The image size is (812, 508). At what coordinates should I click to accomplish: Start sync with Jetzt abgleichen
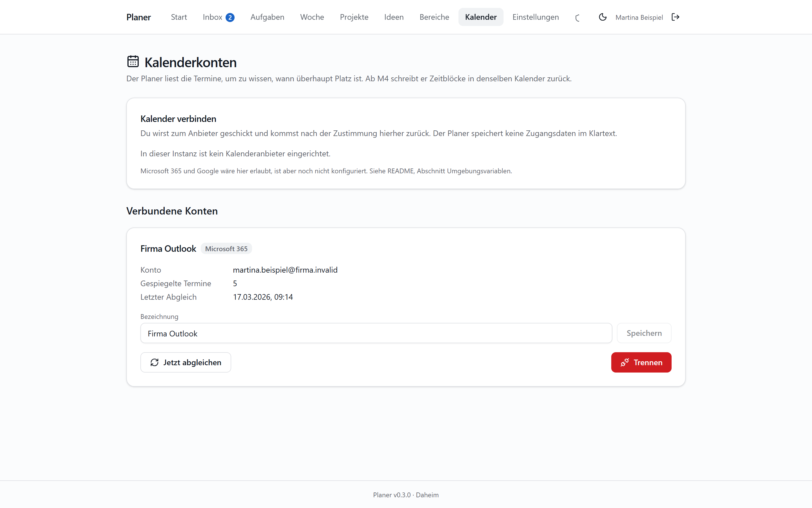186,363
